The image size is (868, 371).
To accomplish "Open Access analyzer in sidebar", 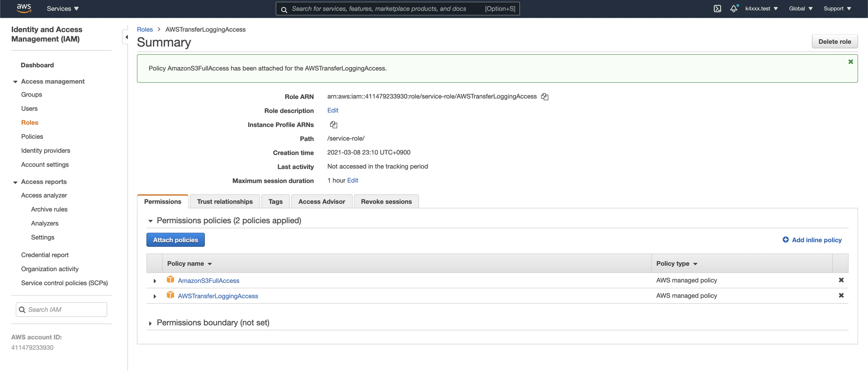I will click(44, 195).
